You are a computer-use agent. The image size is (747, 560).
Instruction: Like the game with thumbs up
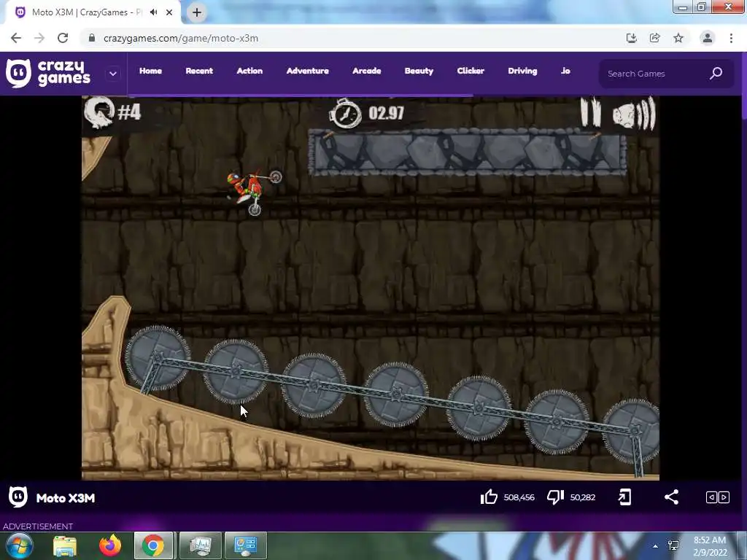[489, 497]
